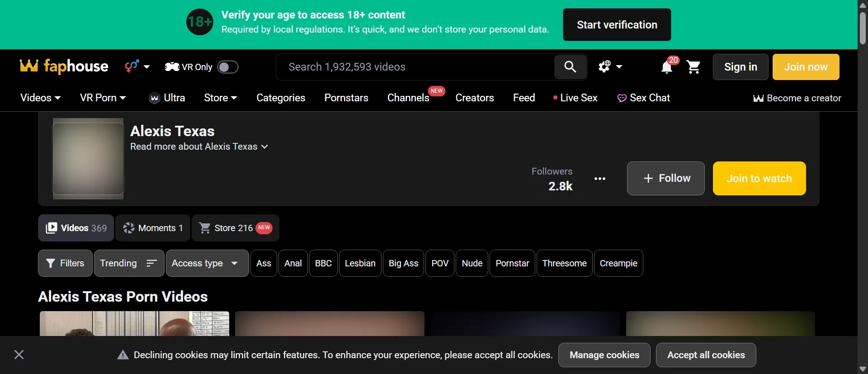Open the Filters panel
868x374 pixels.
65,263
